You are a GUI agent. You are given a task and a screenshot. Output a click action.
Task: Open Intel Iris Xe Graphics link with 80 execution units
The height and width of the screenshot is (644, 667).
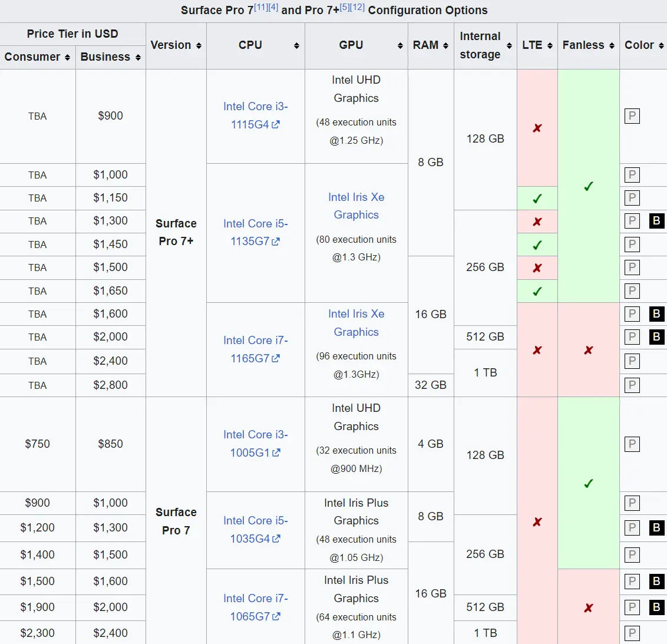356,206
